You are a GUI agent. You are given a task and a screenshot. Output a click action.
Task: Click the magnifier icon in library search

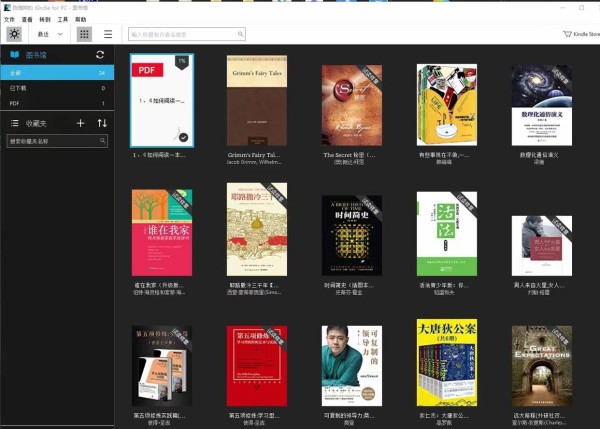(x=240, y=34)
